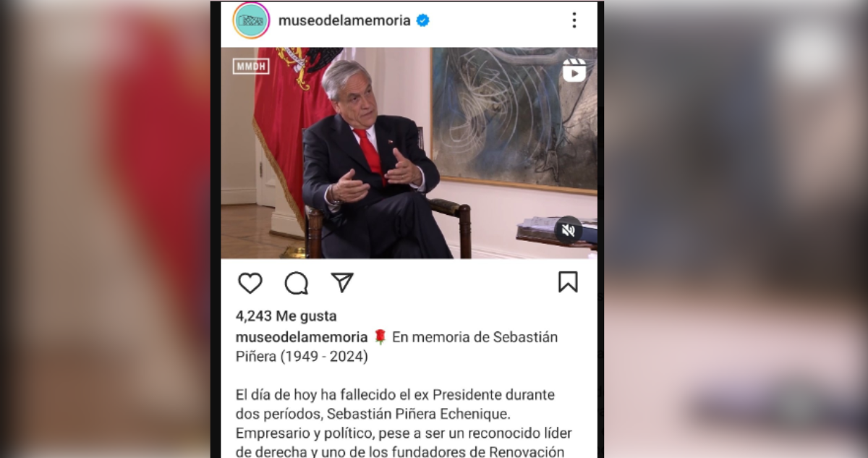Like the post with the heart icon
This screenshot has height=458, width=868.
250,283
